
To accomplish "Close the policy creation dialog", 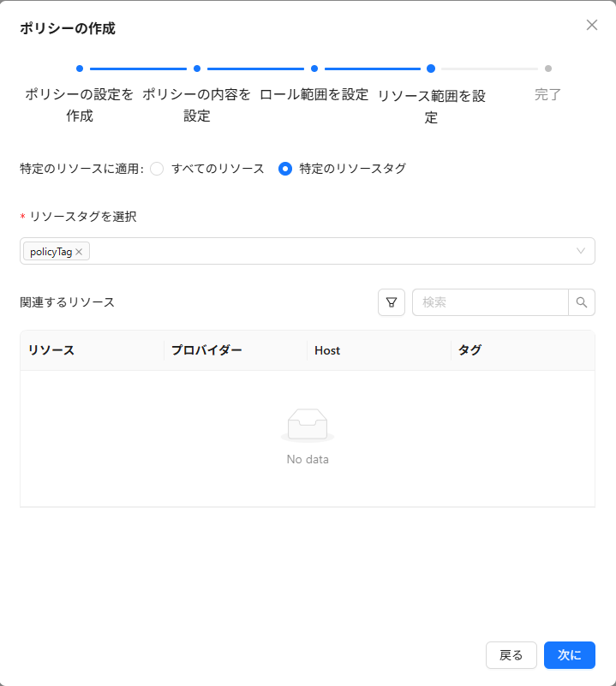I will 591,25.
